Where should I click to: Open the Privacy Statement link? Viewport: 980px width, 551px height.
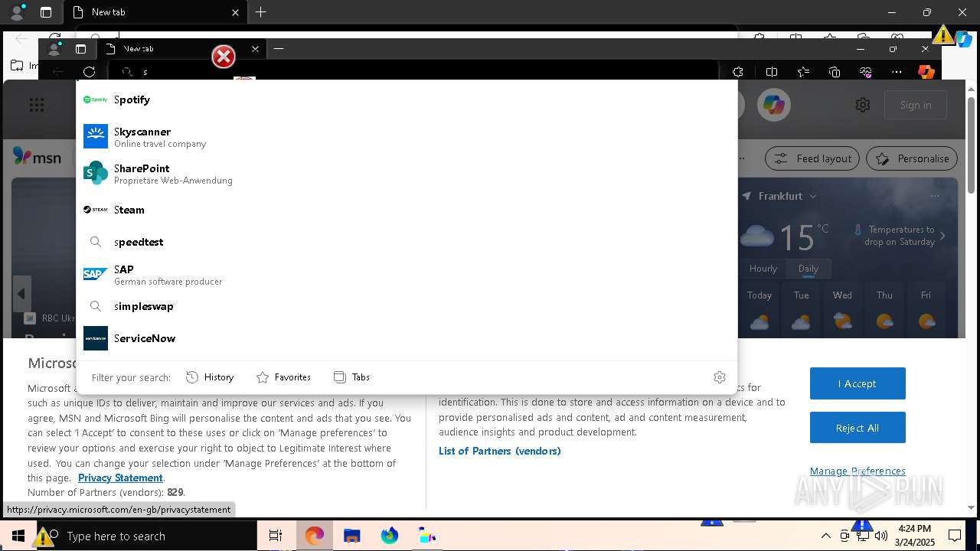tap(120, 478)
